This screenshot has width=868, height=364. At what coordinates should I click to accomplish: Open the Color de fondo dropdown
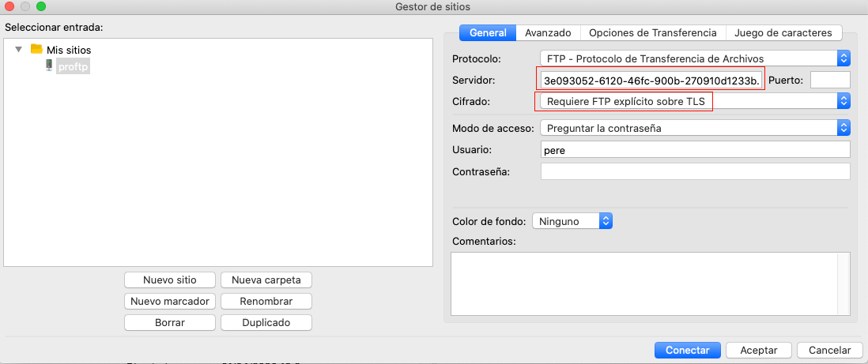click(x=572, y=221)
